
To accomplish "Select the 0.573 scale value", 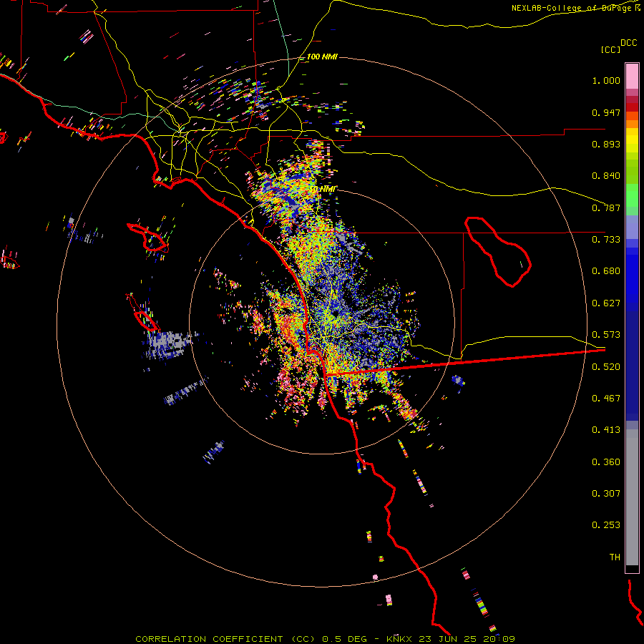I will click(606, 335).
